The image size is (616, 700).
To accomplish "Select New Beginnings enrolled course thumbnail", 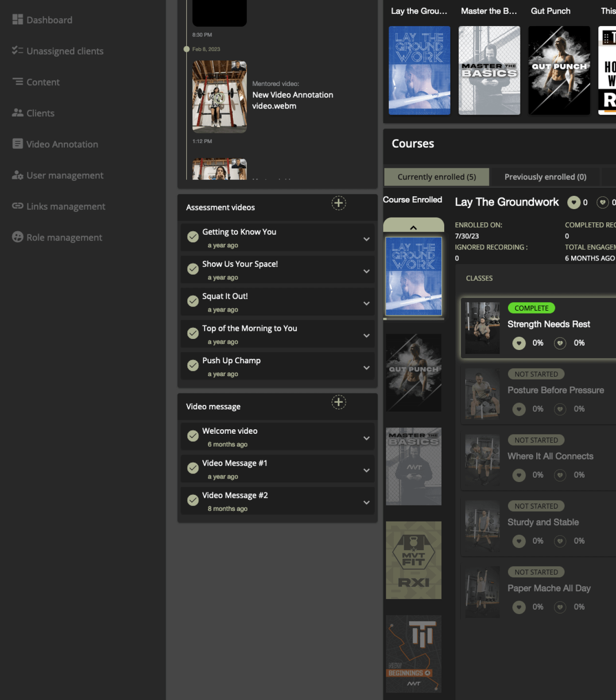I will [414, 654].
